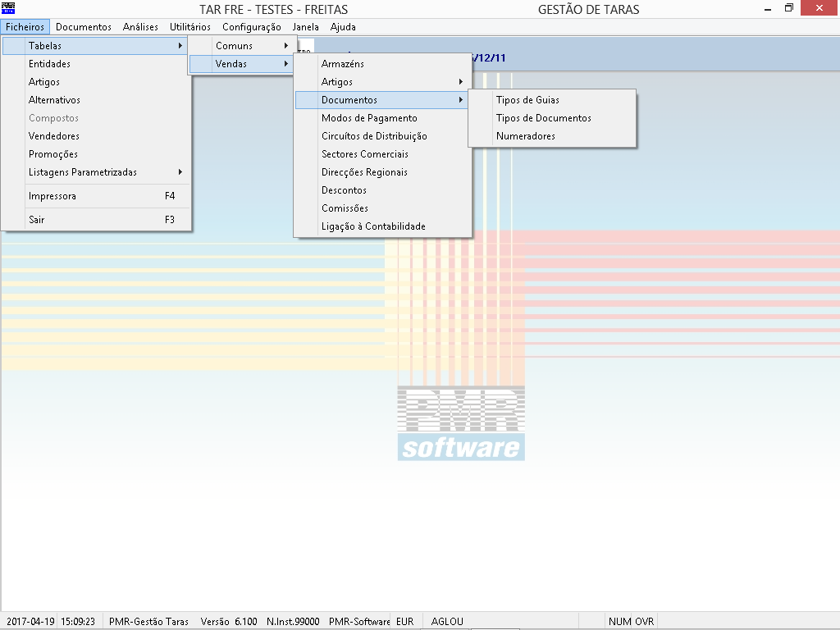Choose Vendedores menu entry
This screenshot has height=630, width=840.
click(x=95, y=136)
